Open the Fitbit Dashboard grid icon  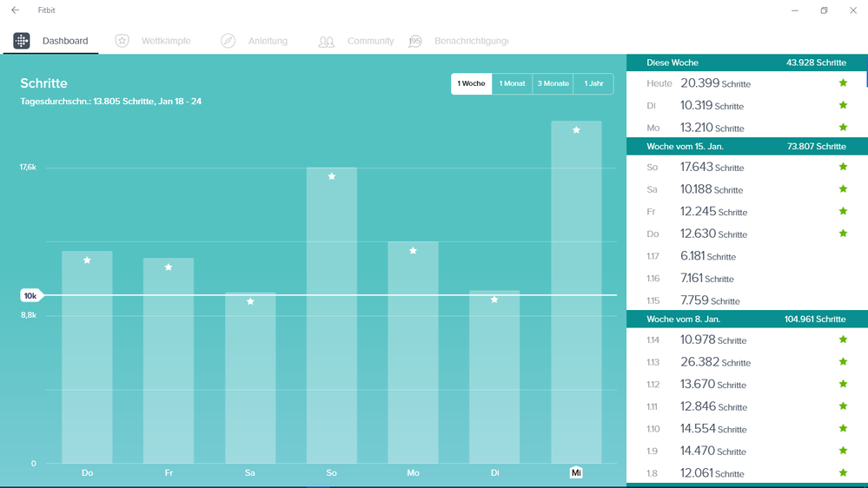tap(22, 41)
